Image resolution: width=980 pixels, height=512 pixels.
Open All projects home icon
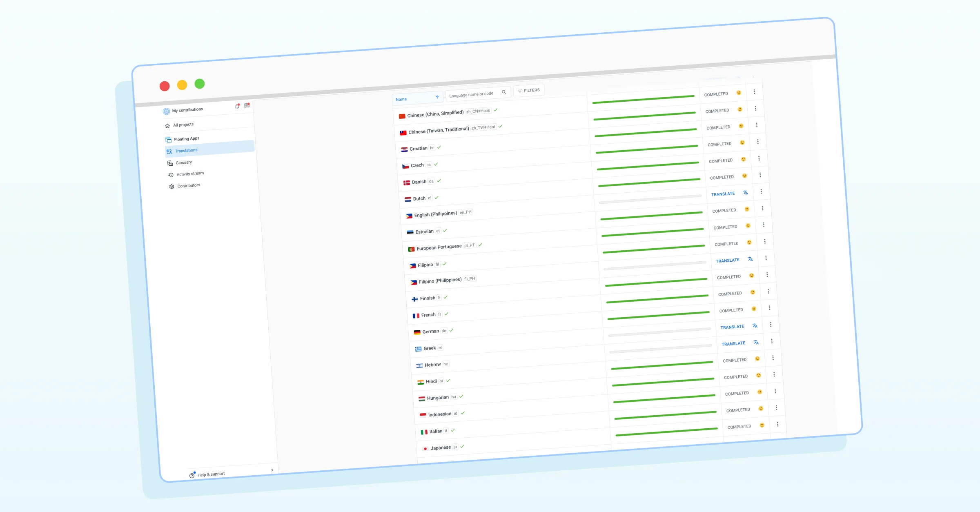tap(167, 126)
